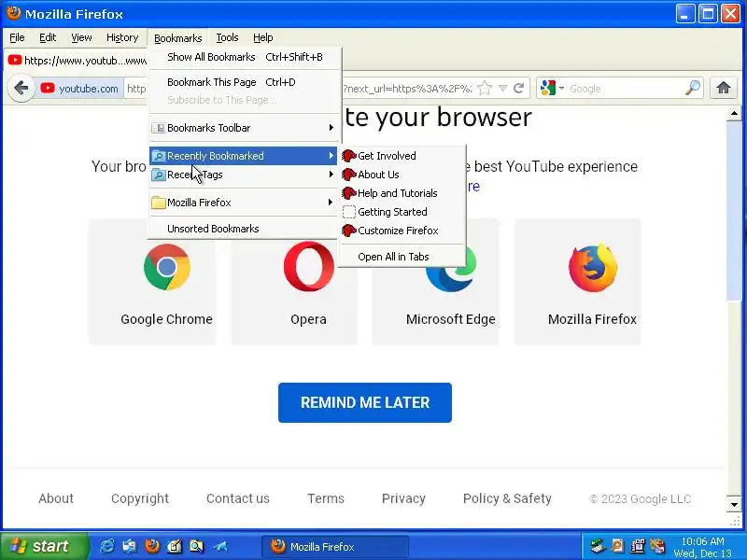Open Help and Tutorials bookmark

pos(402,193)
